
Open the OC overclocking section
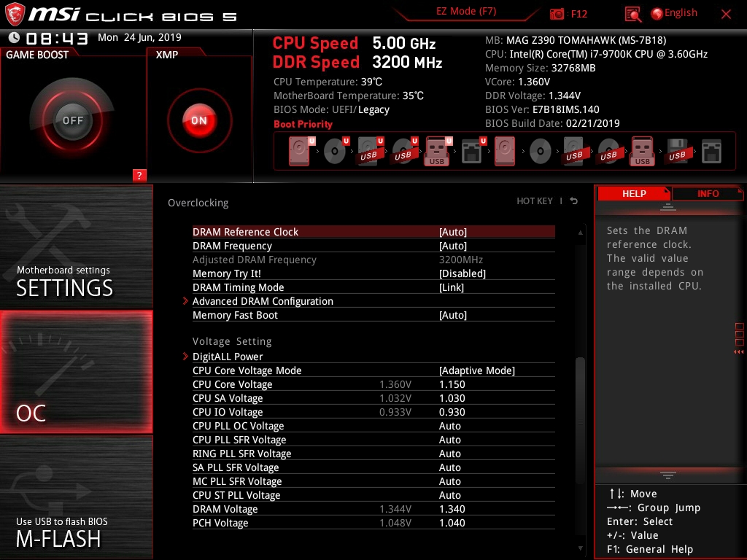pyautogui.click(x=76, y=372)
